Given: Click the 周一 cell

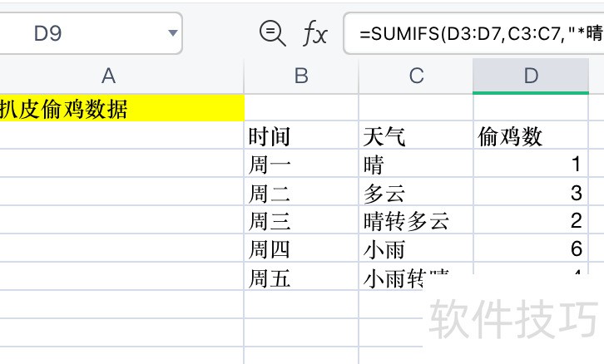Looking at the screenshot, I should 301,165.
